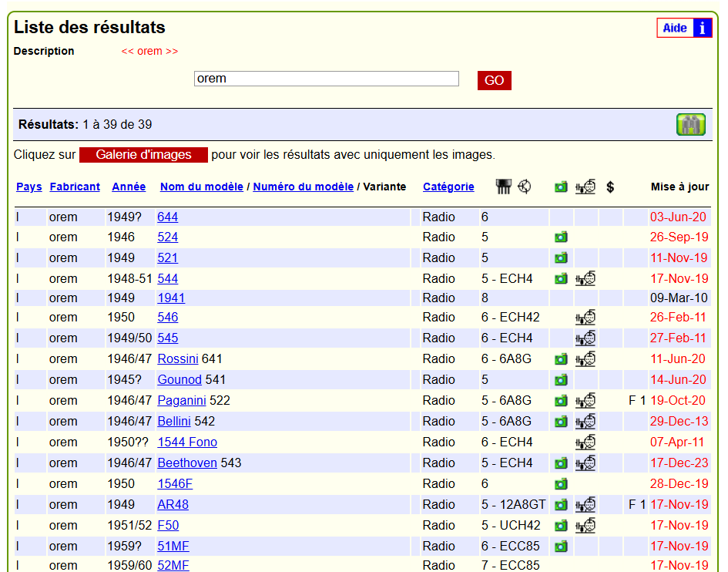This screenshot has height=572, width=728.
Task: Click schematic icon in 544 row
Action: [x=585, y=279]
